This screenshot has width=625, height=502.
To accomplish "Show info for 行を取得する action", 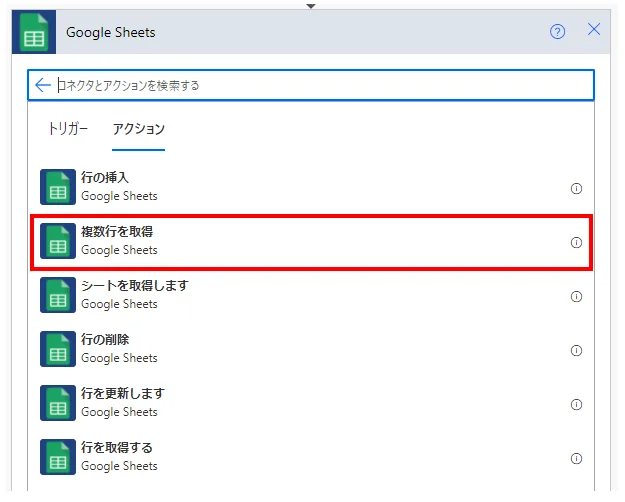I will (576, 458).
